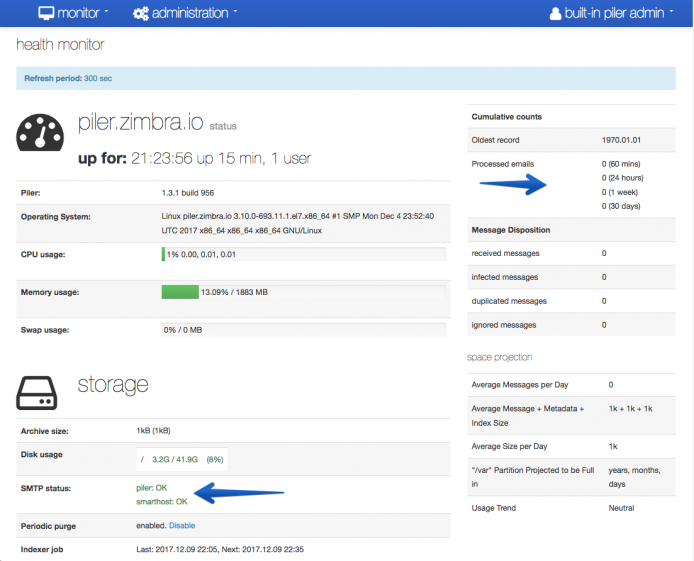Click the storage hard drive icon
Viewport: 694px width, 561px height.
point(37,393)
